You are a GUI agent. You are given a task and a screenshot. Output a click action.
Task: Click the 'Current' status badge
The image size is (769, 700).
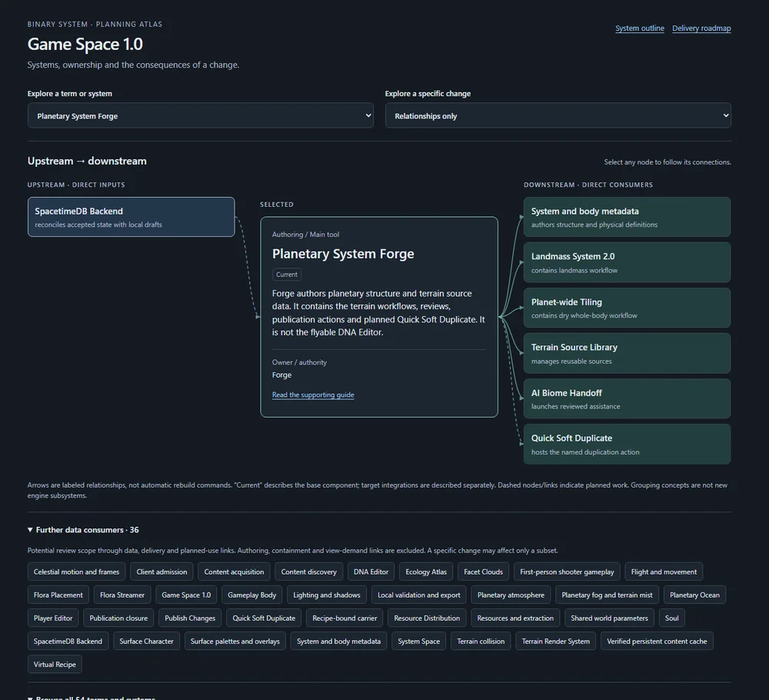[286, 275]
